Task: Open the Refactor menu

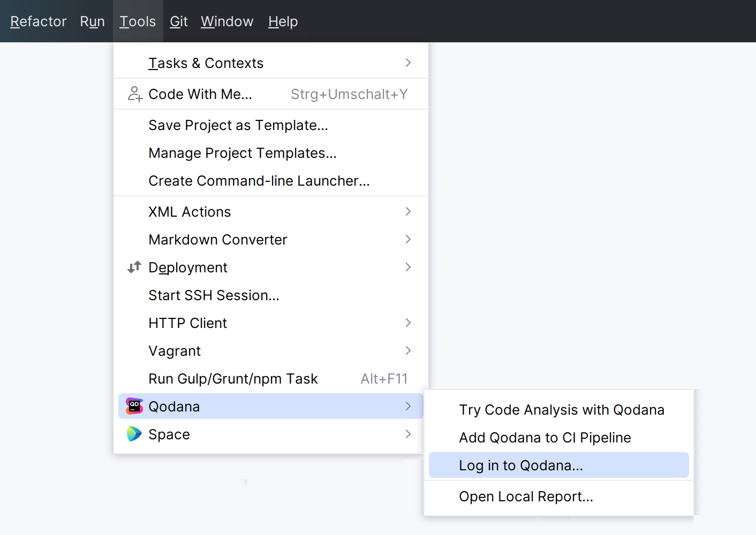Action: (38, 21)
